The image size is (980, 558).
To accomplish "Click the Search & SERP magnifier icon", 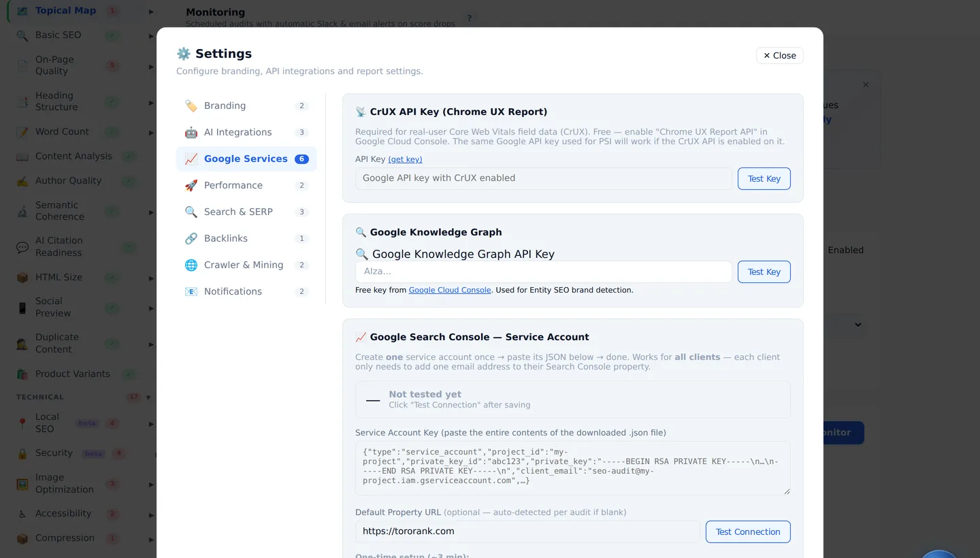I will [191, 212].
